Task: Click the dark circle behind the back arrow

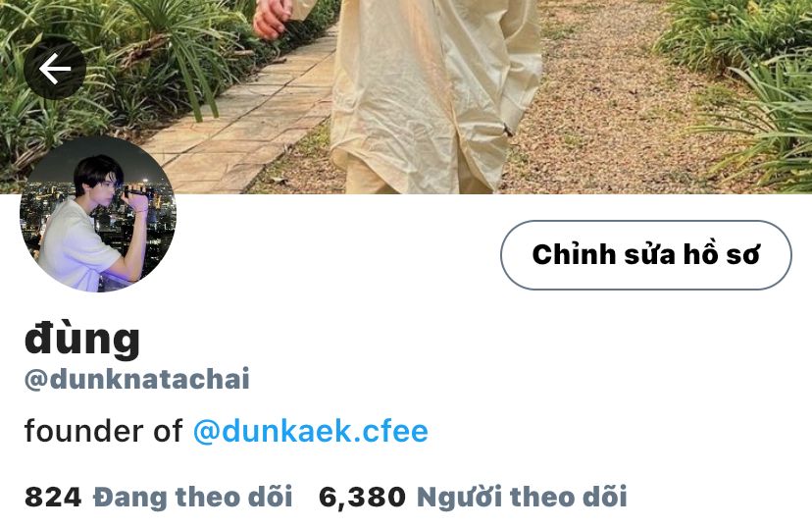Action: point(55,69)
